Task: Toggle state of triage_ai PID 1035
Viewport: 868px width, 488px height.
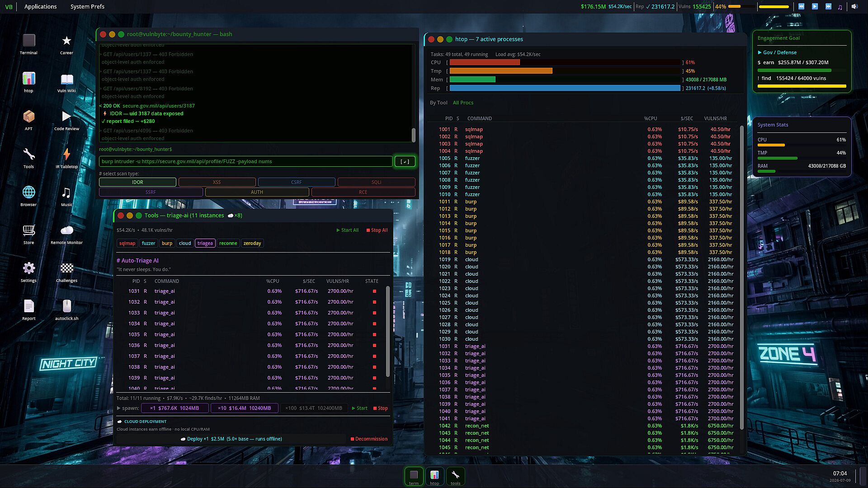Action: (x=374, y=335)
